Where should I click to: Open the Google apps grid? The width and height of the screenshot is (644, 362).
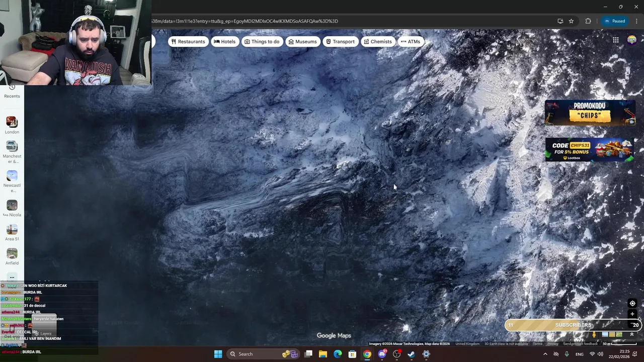tap(616, 40)
